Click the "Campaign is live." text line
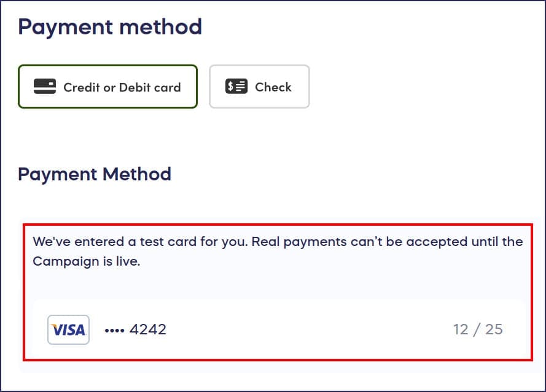 pyautogui.click(x=87, y=261)
